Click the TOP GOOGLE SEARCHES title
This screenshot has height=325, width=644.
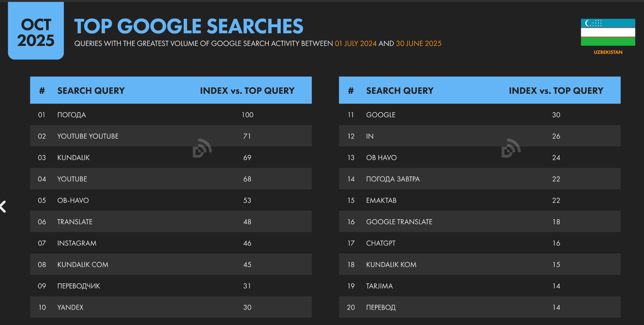click(x=189, y=26)
